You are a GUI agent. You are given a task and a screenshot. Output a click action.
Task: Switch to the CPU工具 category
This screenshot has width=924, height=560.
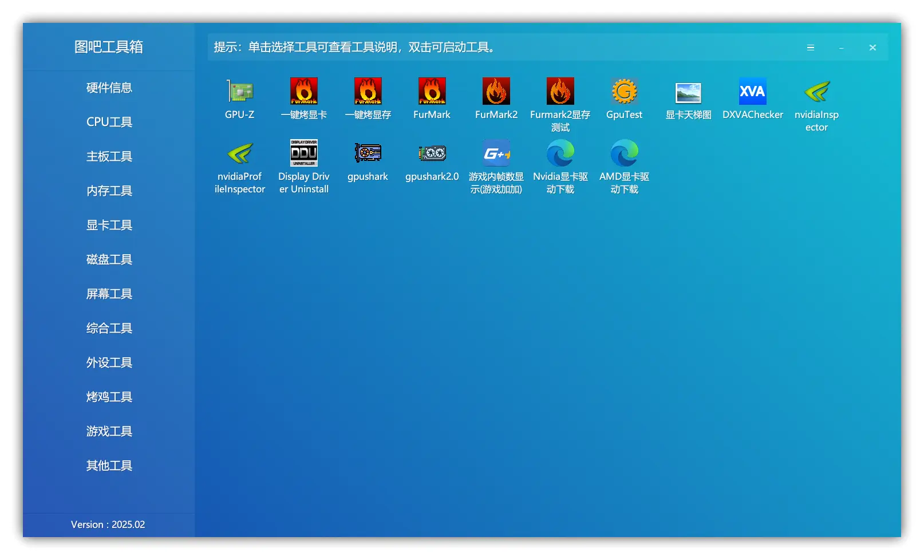[109, 122]
